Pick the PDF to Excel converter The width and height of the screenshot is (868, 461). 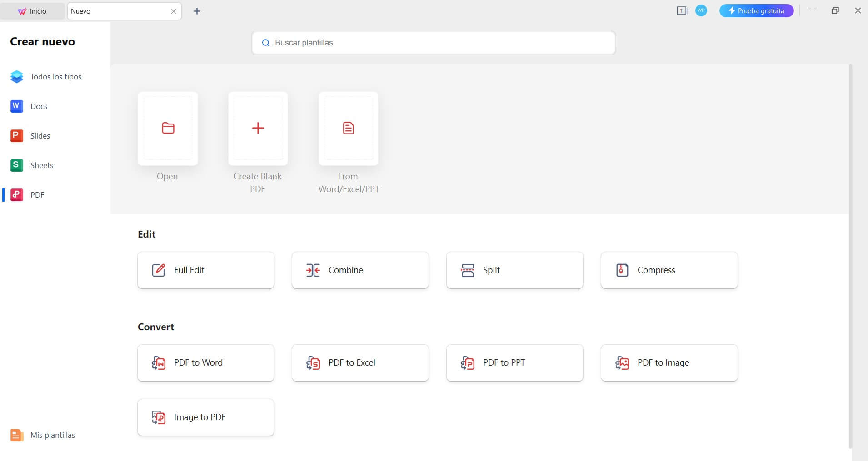coord(360,363)
